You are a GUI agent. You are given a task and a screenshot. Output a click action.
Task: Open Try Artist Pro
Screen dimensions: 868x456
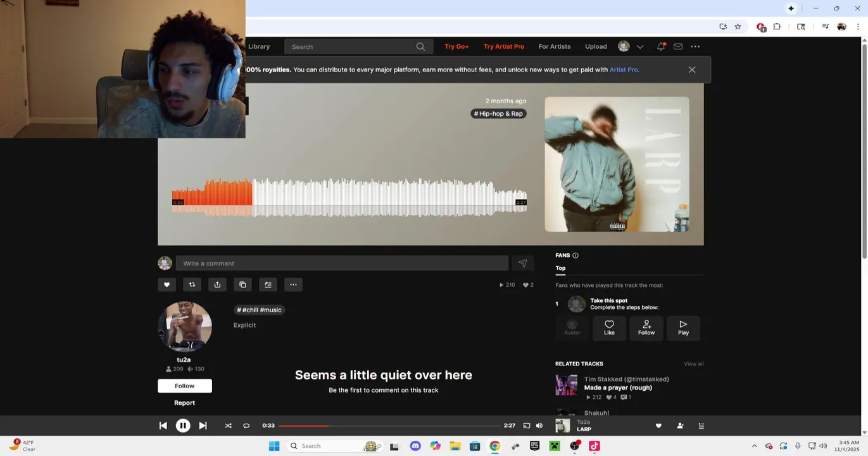[x=504, y=46]
